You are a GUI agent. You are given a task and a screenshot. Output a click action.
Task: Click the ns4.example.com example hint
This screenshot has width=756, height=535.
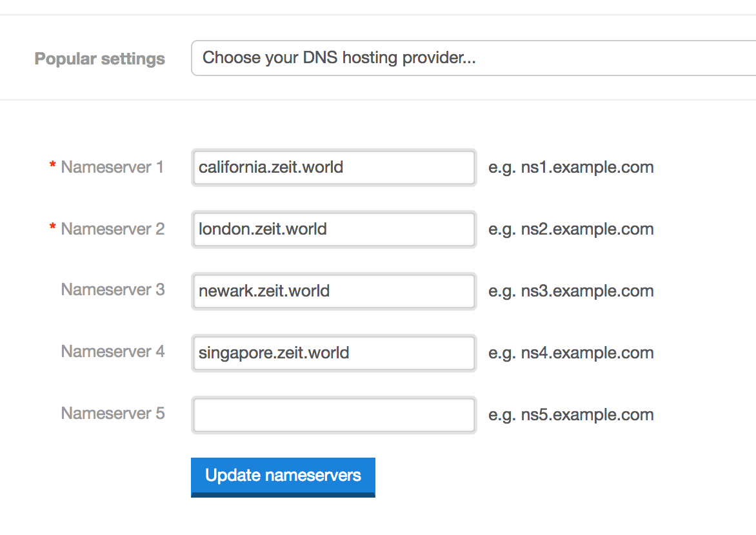pyautogui.click(x=571, y=353)
